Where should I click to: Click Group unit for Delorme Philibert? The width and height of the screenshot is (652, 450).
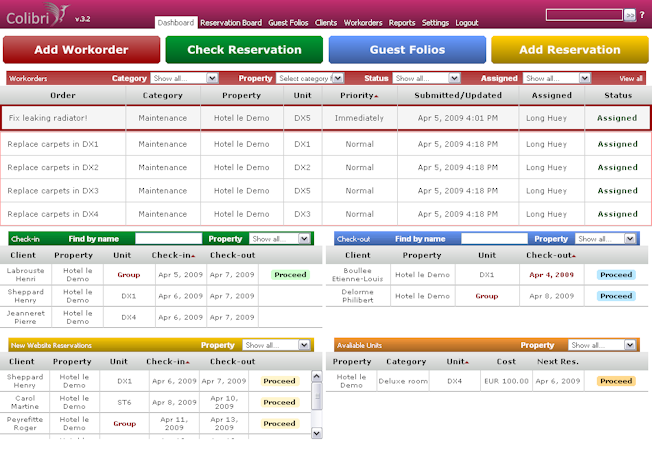tap(487, 296)
